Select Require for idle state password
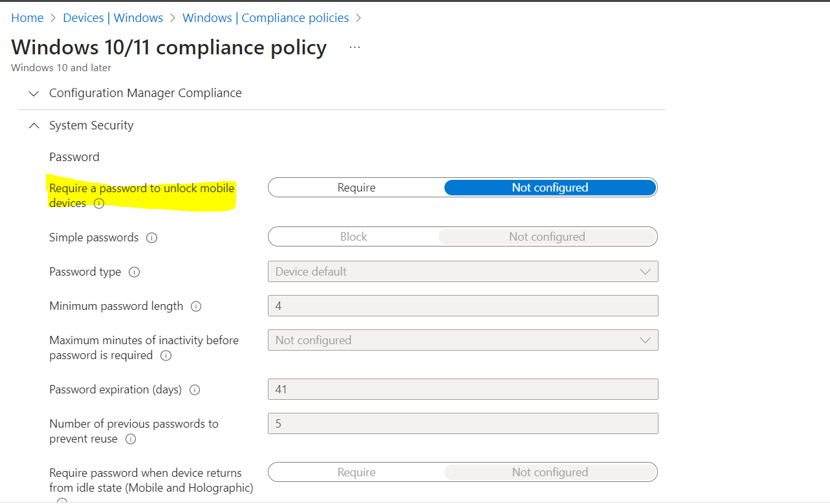The height and width of the screenshot is (504, 830). point(356,472)
